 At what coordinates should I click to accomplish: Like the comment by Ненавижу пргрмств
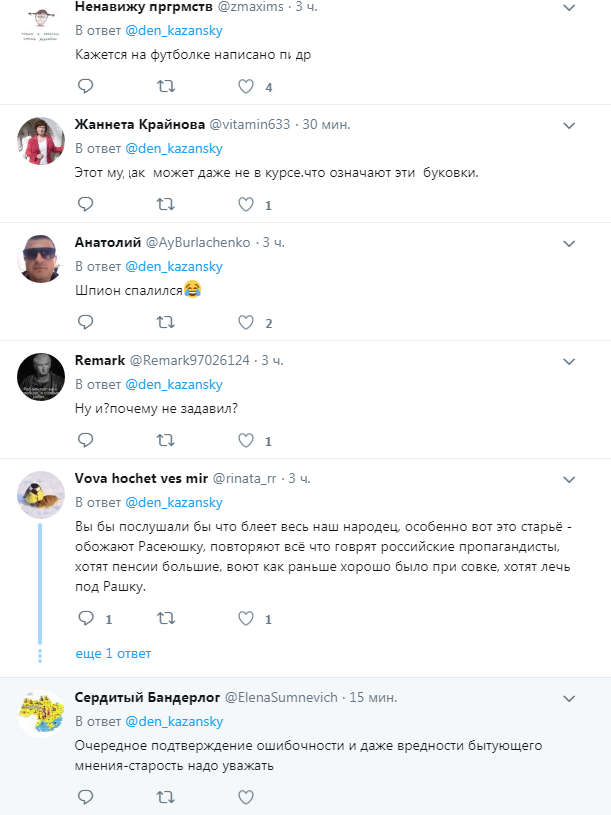243,86
